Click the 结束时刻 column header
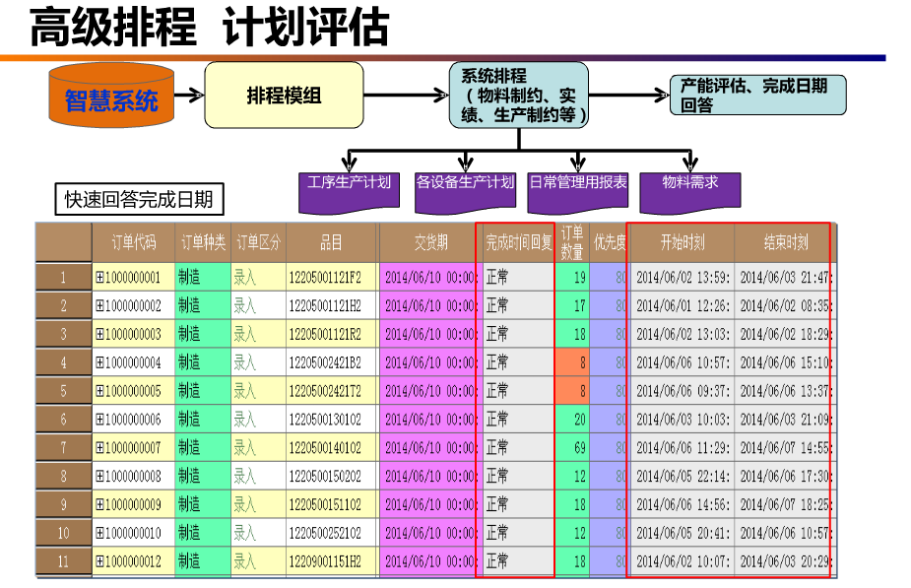 tap(784, 243)
